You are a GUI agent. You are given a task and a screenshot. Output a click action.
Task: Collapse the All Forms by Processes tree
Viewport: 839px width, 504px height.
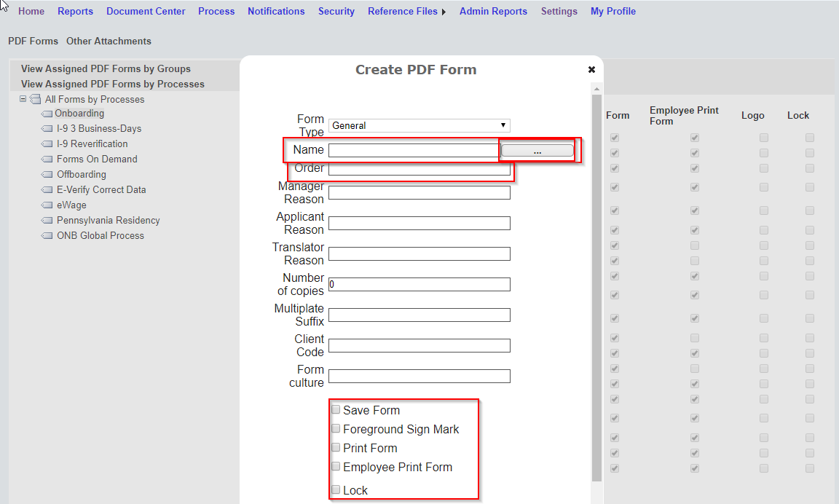tap(24, 99)
